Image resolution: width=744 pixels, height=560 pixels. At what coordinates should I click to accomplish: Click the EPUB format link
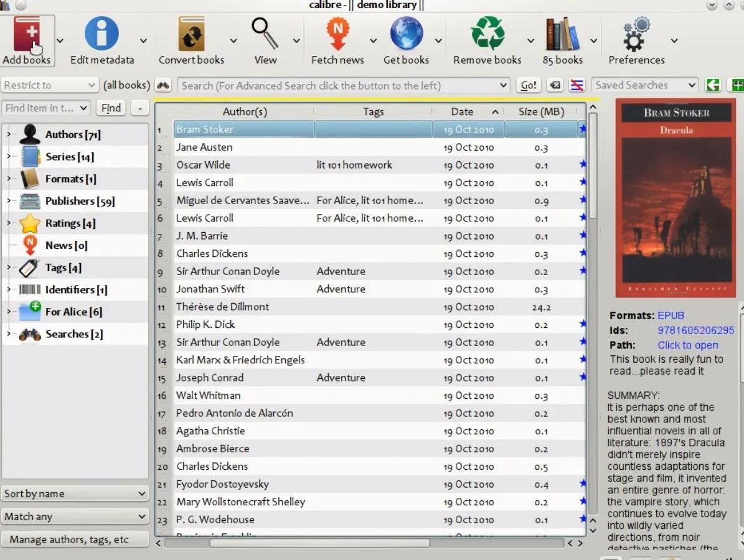point(672,315)
